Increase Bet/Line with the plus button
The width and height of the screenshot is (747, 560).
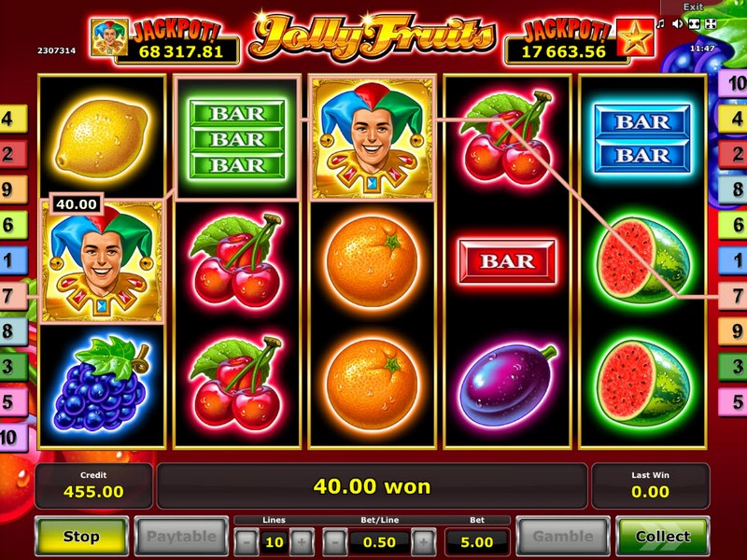(x=423, y=541)
